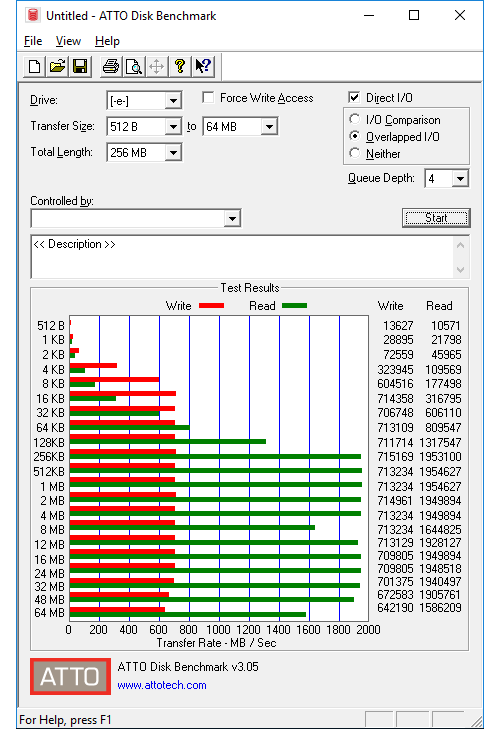Click the 8 MB read value 1644825
This screenshot has height=729, width=500.
point(440,530)
